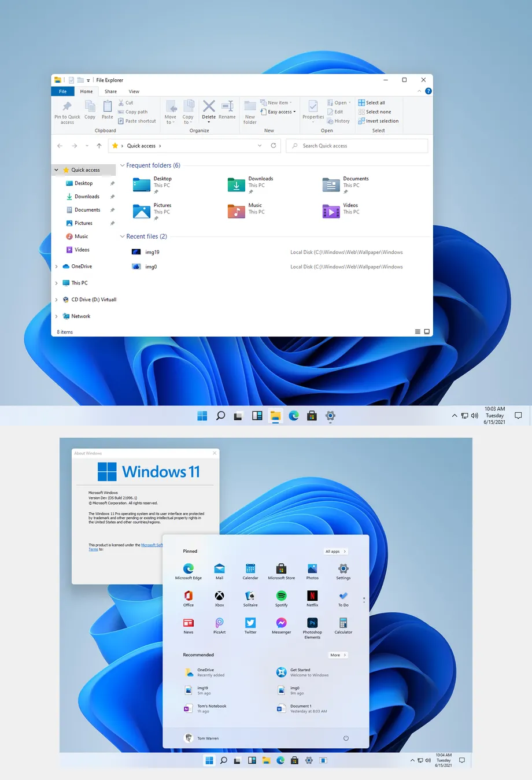This screenshot has height=780, width=532.
Task: Expand the OneDrive tree item
Action: click(57, 266)
